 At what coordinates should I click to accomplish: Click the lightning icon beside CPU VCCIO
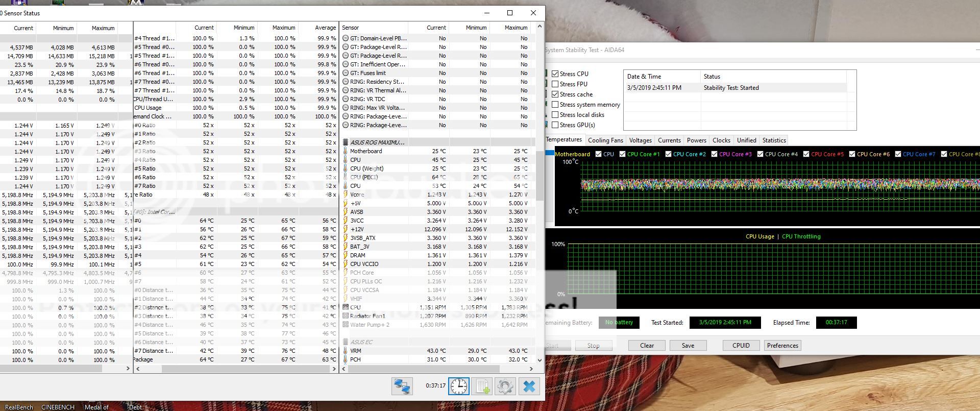click(346, 264)
